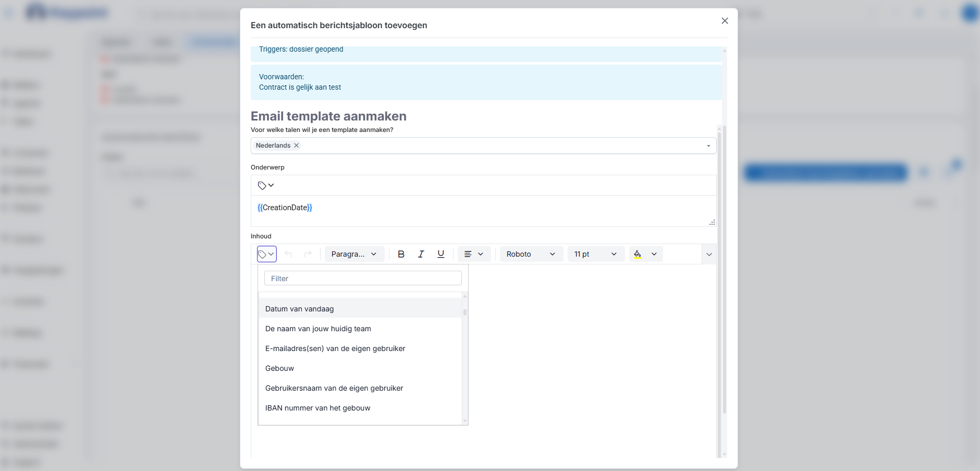Close the automatisch berichtsjabloon dialog
Image resolution: width=980 pixels, height=471 pixels.
725,21
